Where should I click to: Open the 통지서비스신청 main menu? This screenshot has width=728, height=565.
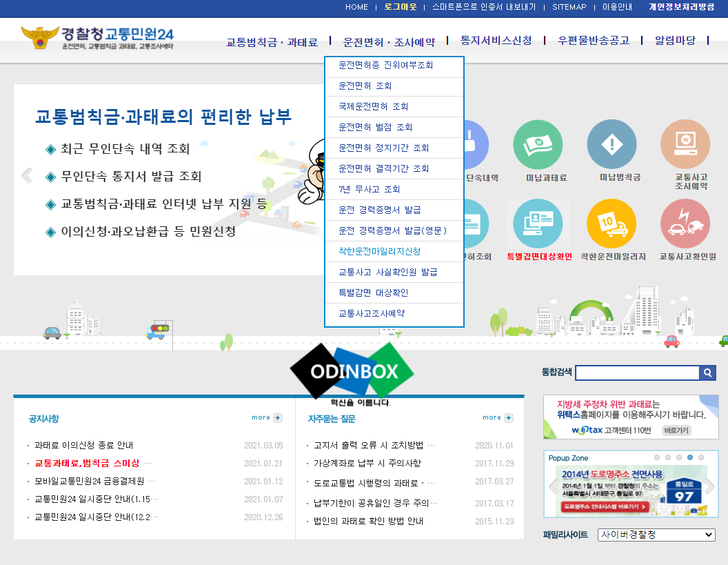[496, 41]
